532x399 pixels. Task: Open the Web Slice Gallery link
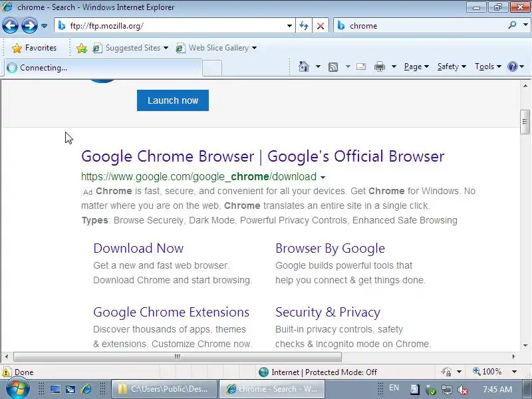tap(216, 48)
